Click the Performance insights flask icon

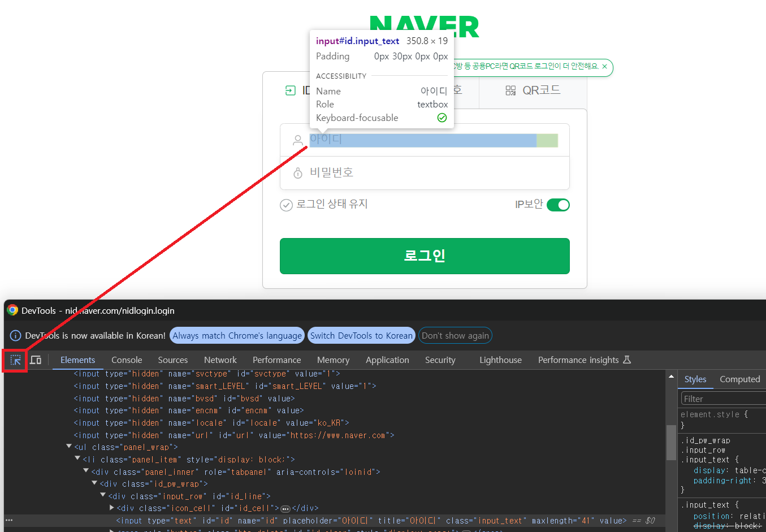click(627, 360)
